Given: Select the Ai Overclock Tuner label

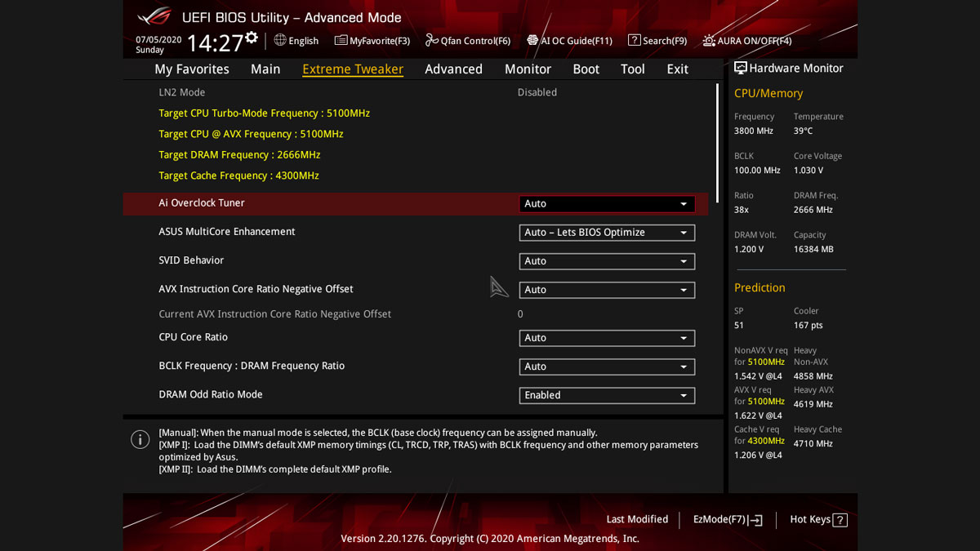Looking at the screenshot, I should [x=202, y=203].
